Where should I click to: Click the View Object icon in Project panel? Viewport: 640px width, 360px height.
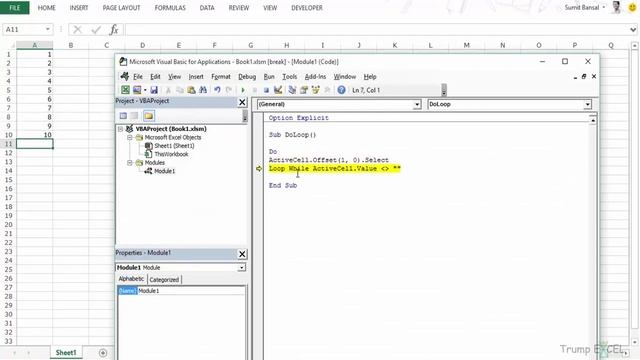134,116
